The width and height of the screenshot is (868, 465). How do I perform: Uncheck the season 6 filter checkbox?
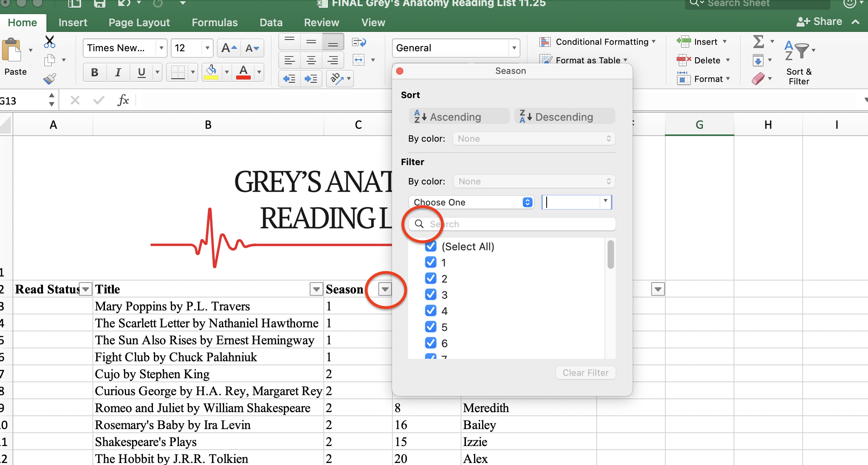[431, 343]
